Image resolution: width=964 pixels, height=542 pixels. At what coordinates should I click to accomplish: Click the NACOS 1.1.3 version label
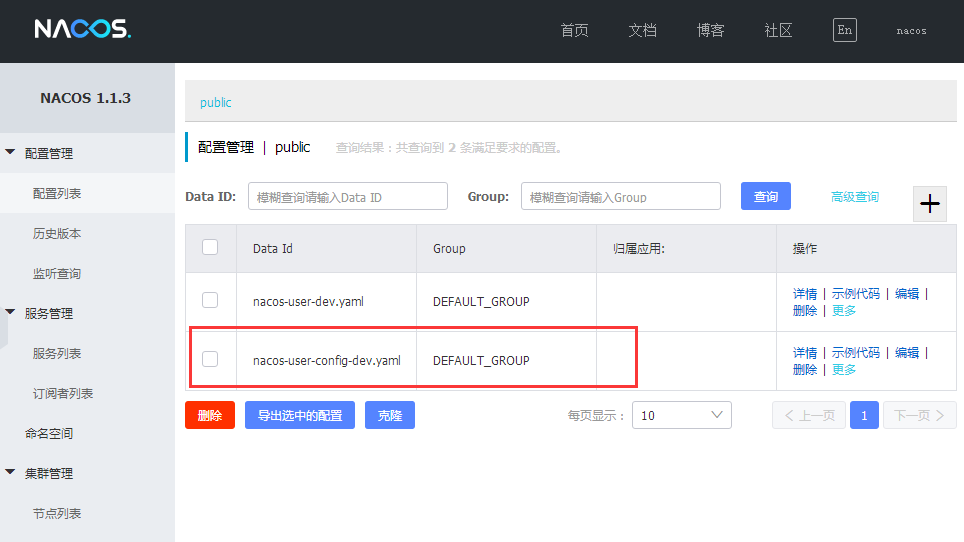point(85,98)
